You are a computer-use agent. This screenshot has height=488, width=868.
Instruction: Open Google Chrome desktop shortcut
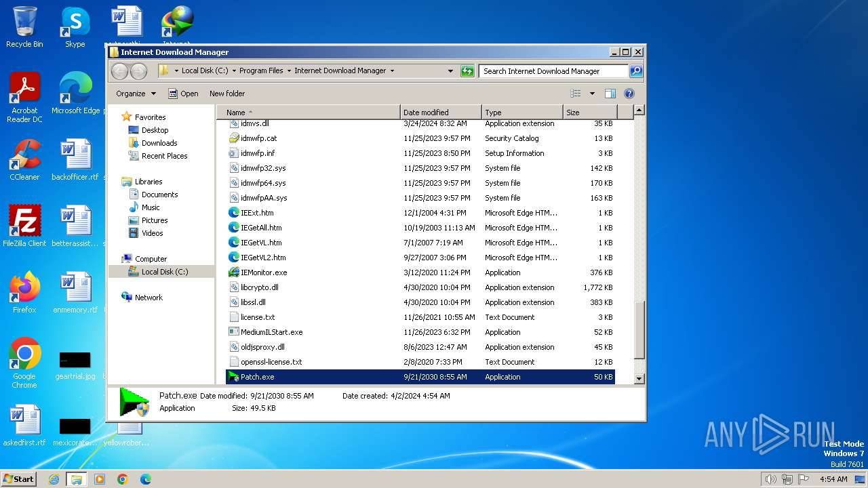tap(24, 363)
